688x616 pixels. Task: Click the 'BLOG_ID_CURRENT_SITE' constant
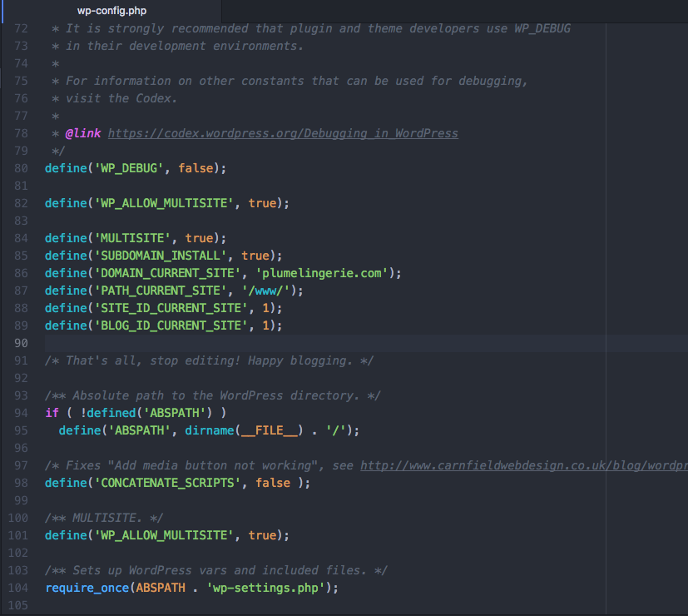[x=174, y=325]
